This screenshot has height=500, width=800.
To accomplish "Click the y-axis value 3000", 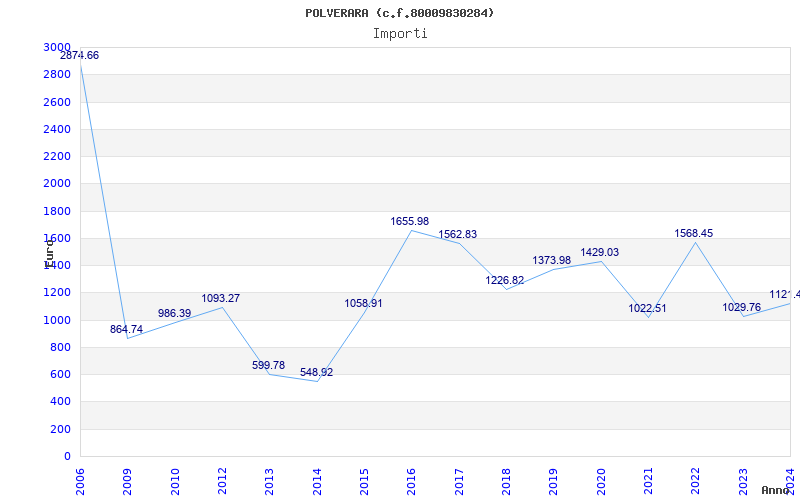I will pos(57,47).
